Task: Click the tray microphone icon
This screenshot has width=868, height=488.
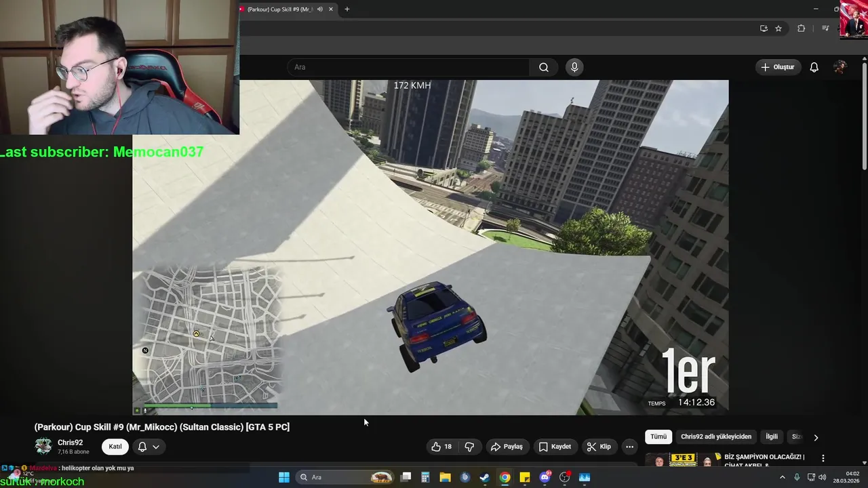Action: 797,477
